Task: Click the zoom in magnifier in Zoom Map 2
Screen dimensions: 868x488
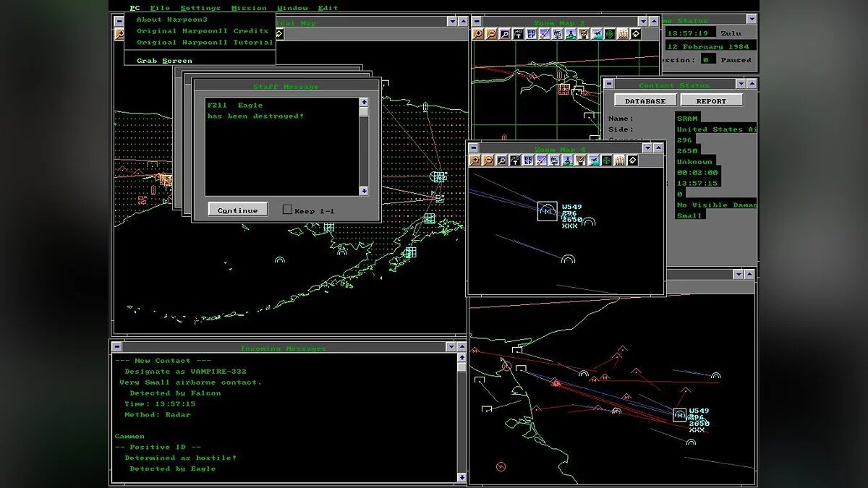Action: pos(477,34)
